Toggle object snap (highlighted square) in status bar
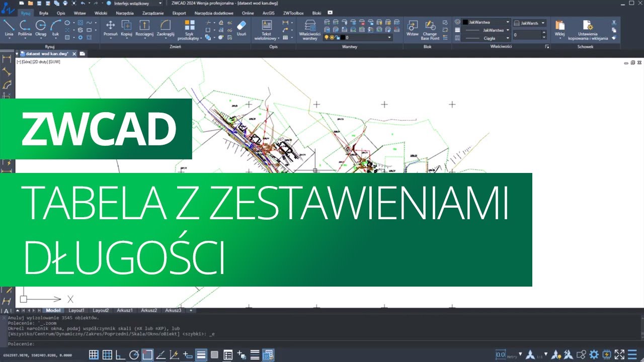The image size is (644, 362). (147, 354)
